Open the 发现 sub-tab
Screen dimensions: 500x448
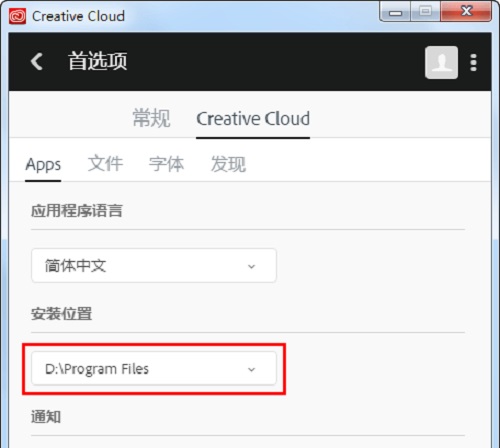[228, 164]
